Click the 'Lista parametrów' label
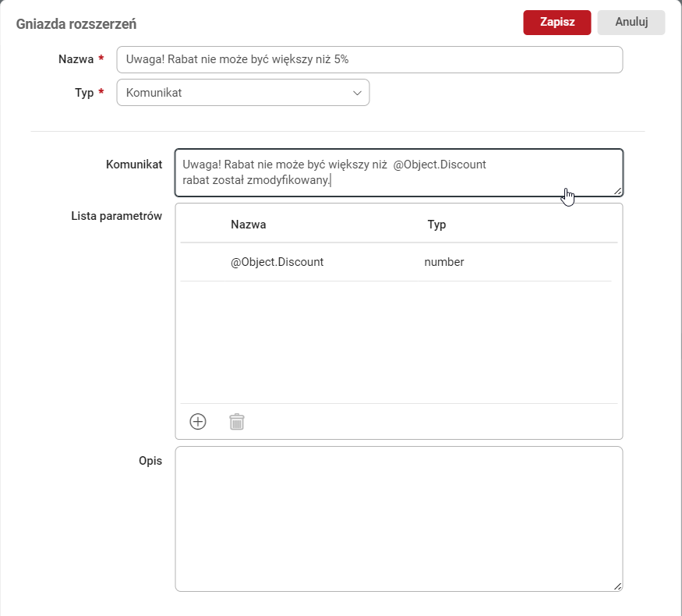 (116, 216)
